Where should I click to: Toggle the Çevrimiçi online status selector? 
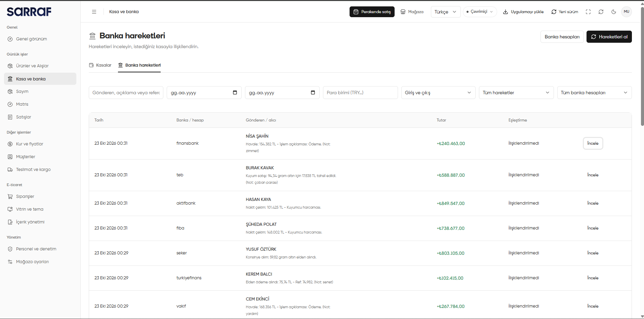pos(480,12)
